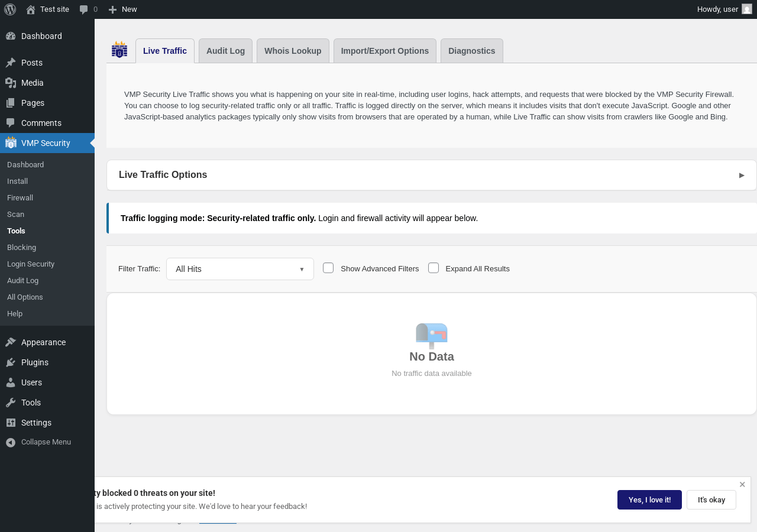This screenshot has height=532, width=757.
Task: Open Audit Log in the sidebar submenu
Action: (47, 280)
